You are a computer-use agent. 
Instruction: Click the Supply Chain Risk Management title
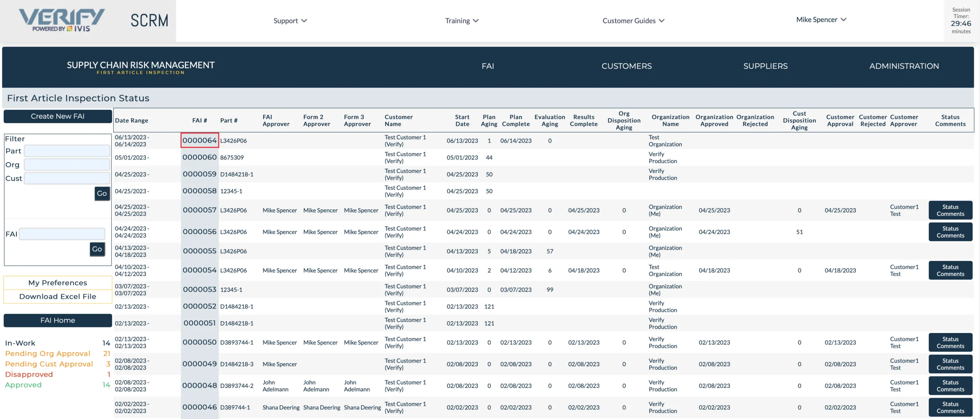[x=140, y=65]
